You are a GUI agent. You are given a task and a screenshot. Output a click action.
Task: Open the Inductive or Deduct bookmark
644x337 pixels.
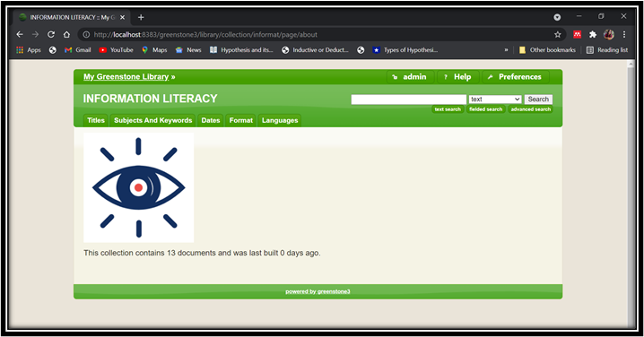coord(315,50)
